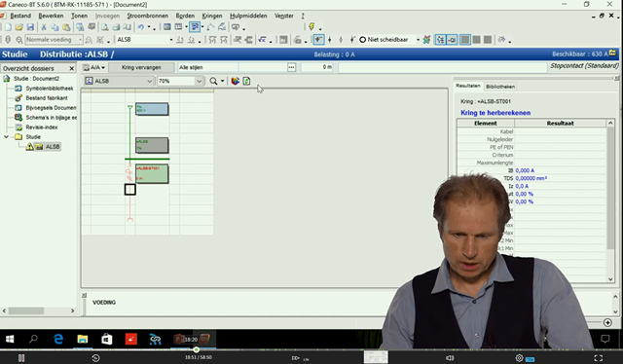Select the ALSB node under Studie

click(x=53, y=147)
